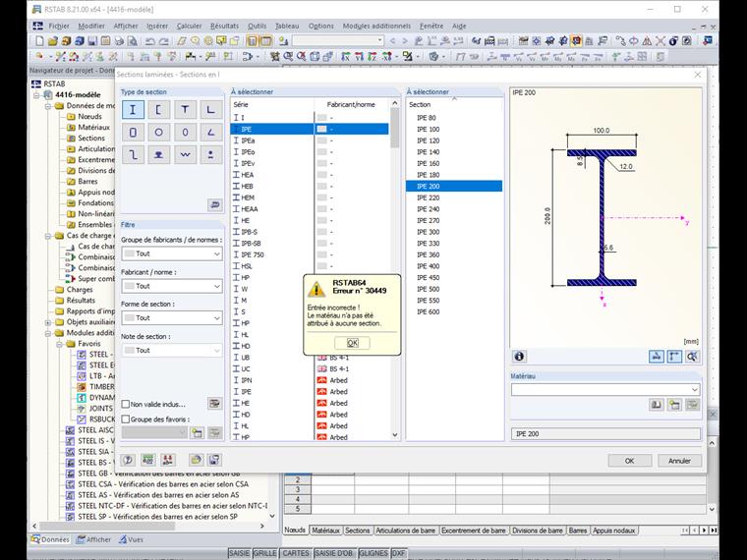This screenshot has height=560, width=747.
Task: Click OK in the error 30449 popup
Action: [352, 343]
